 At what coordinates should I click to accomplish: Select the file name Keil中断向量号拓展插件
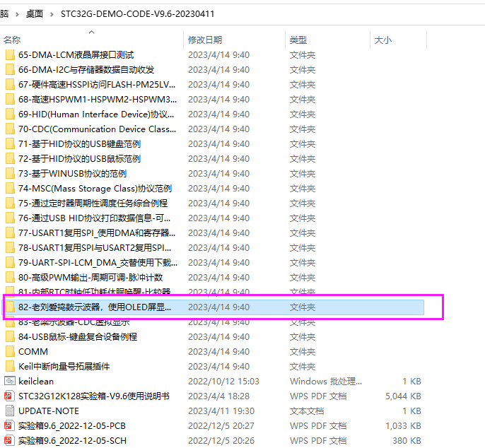(x=64, y=367)
